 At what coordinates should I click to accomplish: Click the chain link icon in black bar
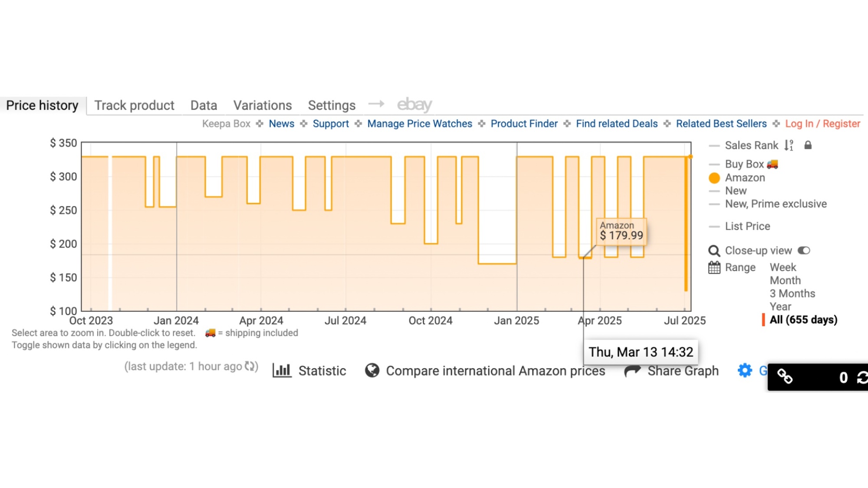click(x=785, y=377)
